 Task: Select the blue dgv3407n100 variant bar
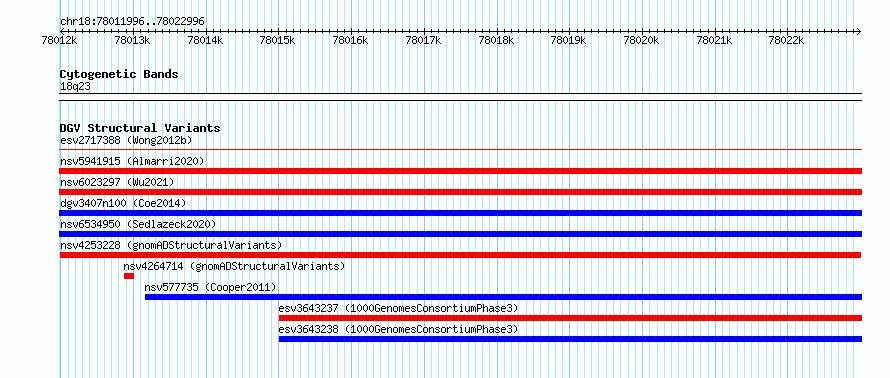tap(461, 213)
